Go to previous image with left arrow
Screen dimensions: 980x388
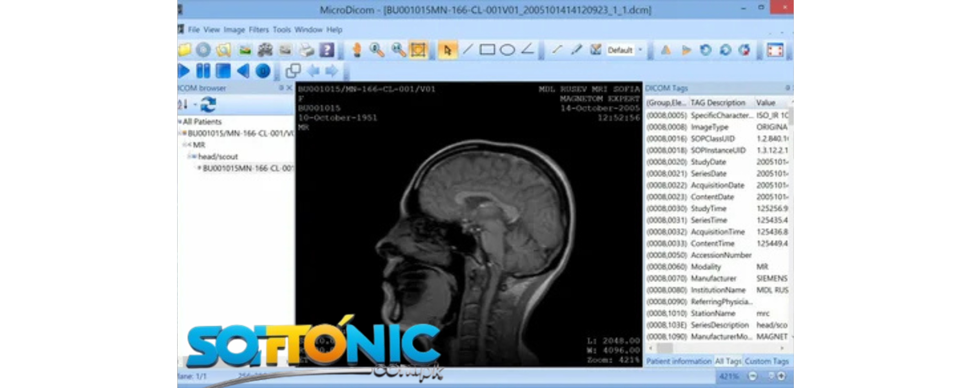[313, 71]
